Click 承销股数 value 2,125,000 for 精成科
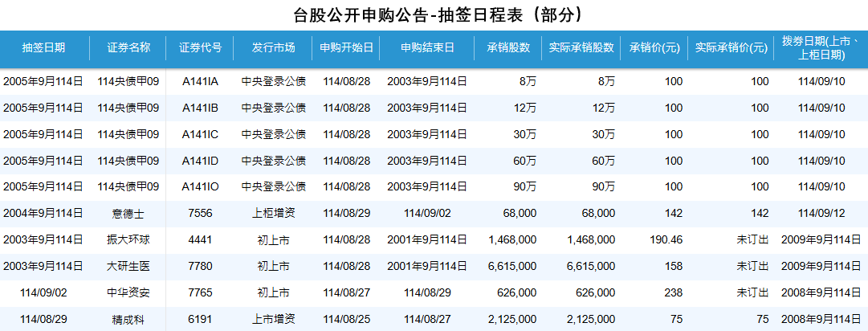The height and width of the screenshot is (331, 868). click(512, 320)
